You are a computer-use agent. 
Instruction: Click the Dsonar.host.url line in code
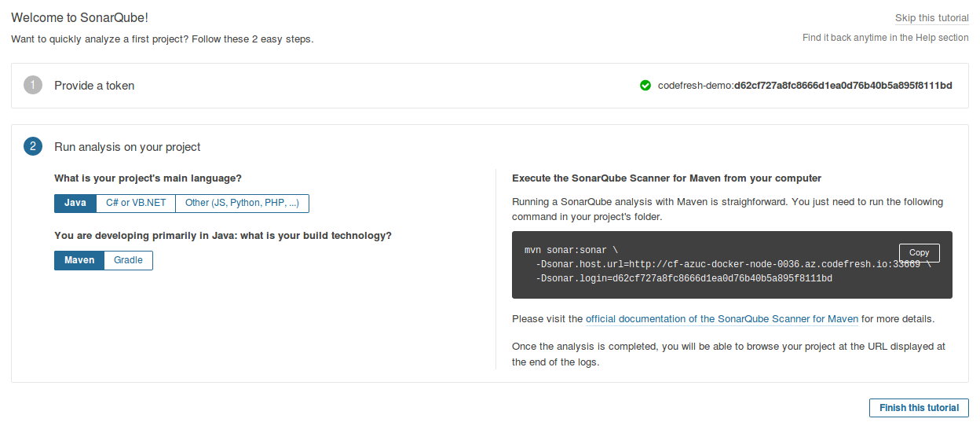tap(733, 264)
